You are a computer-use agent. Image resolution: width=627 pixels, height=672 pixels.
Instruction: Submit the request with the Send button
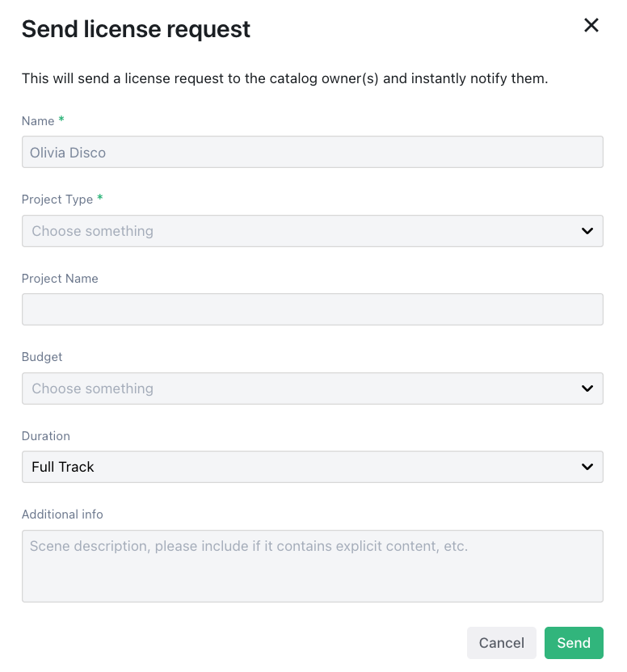click(574, 643)
